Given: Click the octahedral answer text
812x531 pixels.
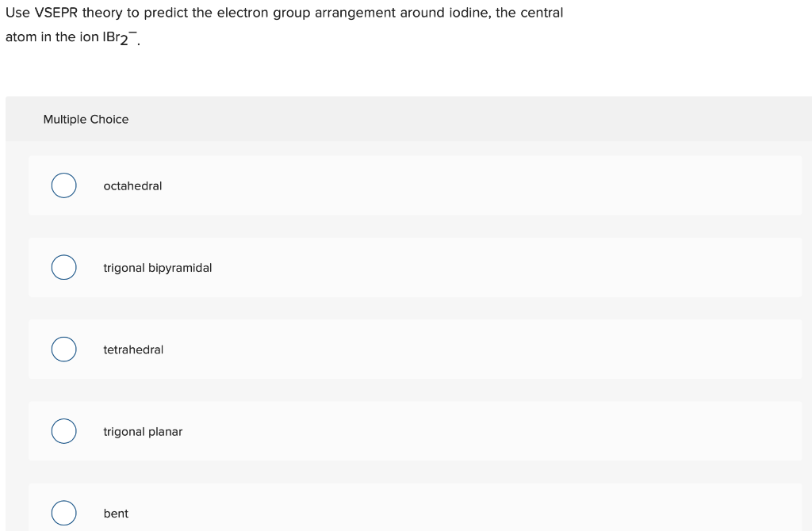Looking at the screenshot, I should point(132,185).
